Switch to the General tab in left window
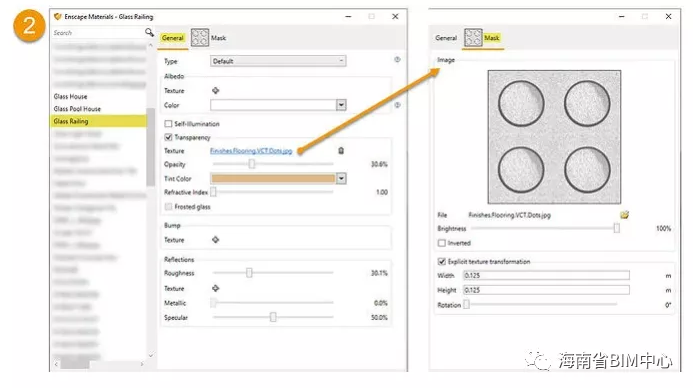Image resolution: width=693 pixels, height=388 pixels. [172, 38]
